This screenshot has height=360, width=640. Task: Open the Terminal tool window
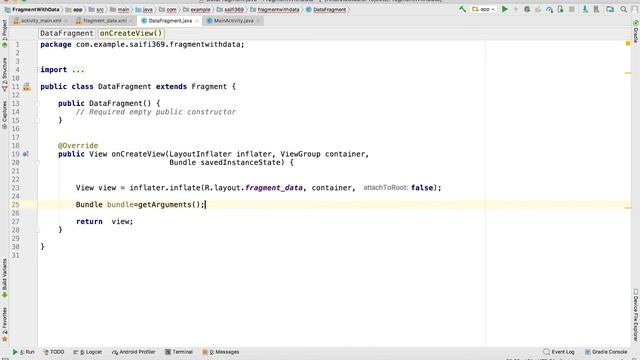(179, 352)
